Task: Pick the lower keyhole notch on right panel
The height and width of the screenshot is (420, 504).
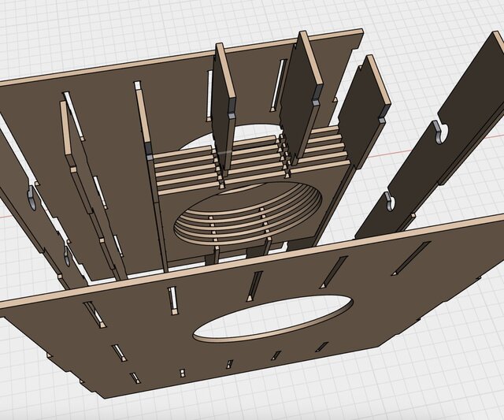Action: (389, 201)
